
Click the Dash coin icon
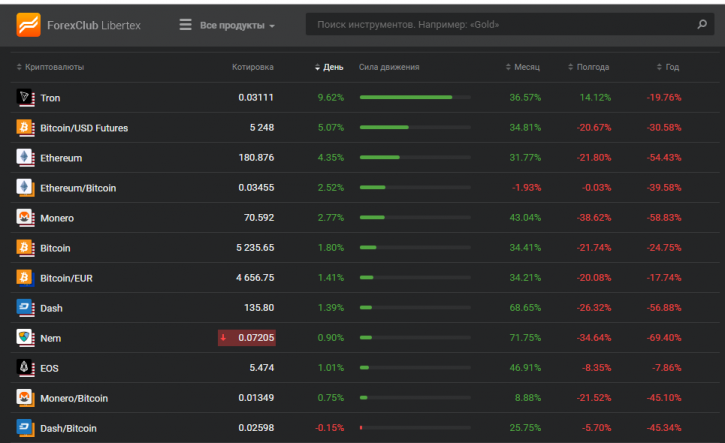[25, 308]
